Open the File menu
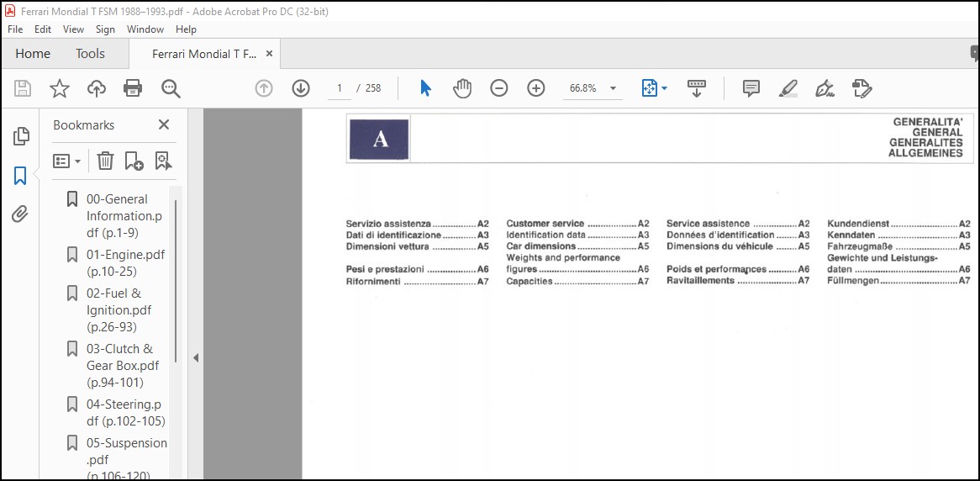 tap(15, 29)
